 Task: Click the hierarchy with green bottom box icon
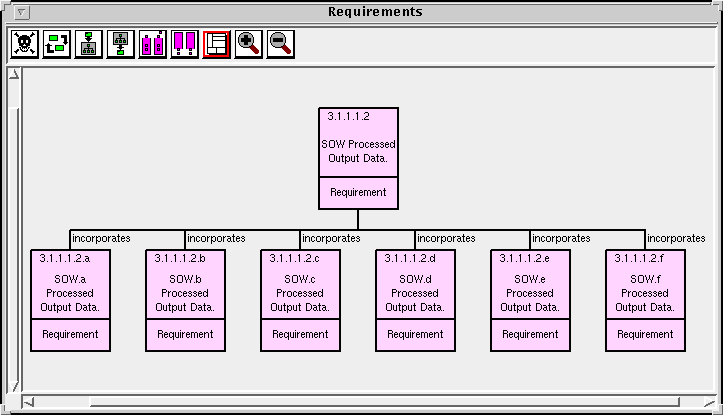click(121, 44)
